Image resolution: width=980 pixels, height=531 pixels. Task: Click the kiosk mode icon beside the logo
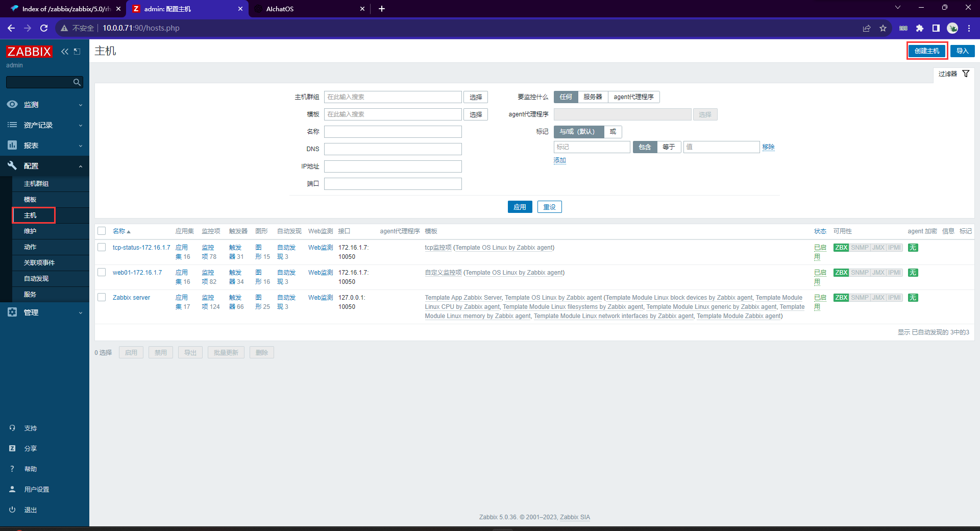(x=77, y=52)
